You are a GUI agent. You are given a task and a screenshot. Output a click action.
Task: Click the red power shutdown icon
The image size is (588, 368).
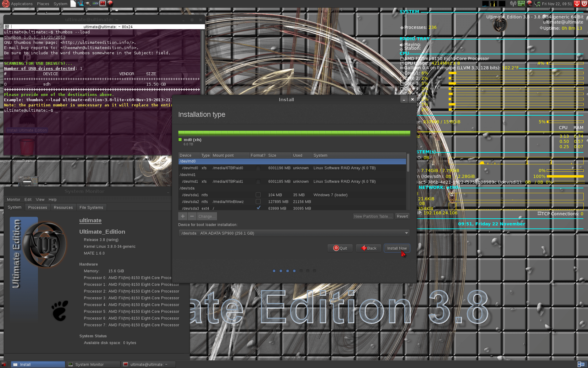pyautogui.click(x=584, y=4)
